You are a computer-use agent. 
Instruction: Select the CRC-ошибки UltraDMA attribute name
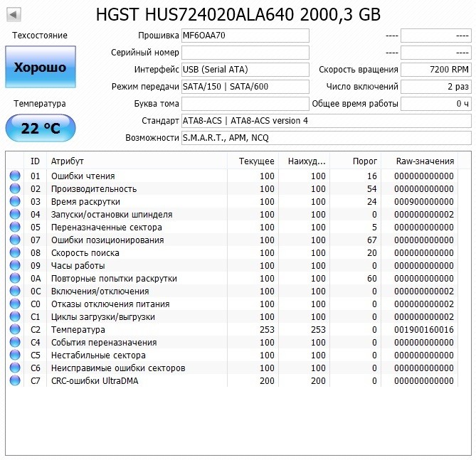tap(95, 381)
